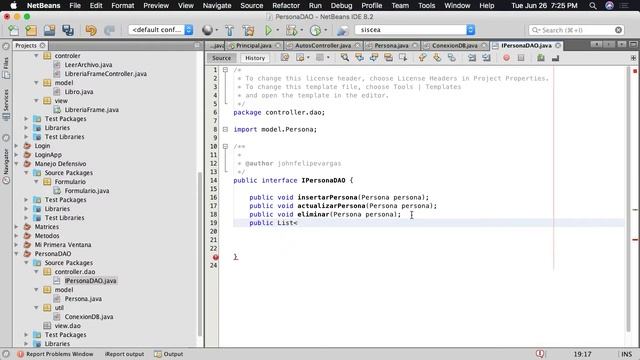Switch to History view button
Viewport: 640px width, 360px height.
(255, 58)
